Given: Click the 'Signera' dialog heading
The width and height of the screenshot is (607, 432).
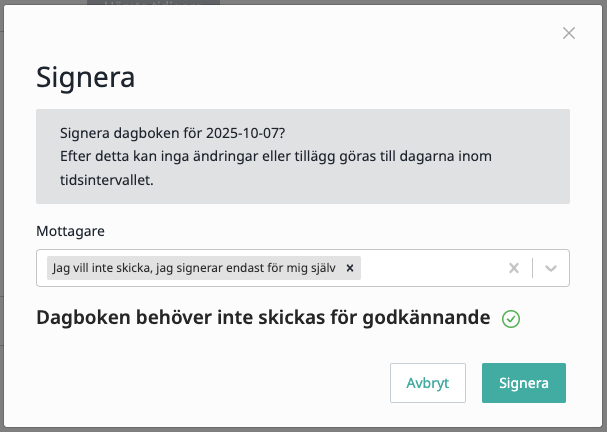Looking at the screenshot, I should (x=86, y=76).
